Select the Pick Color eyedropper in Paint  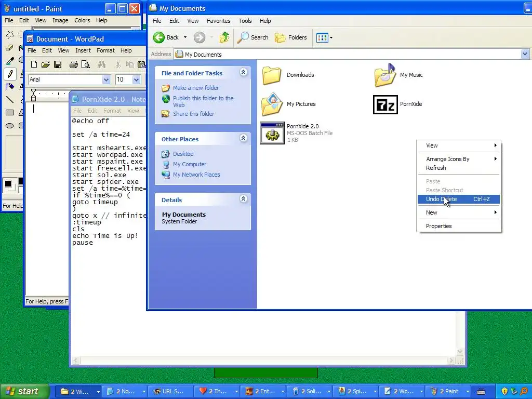point(10,61)
